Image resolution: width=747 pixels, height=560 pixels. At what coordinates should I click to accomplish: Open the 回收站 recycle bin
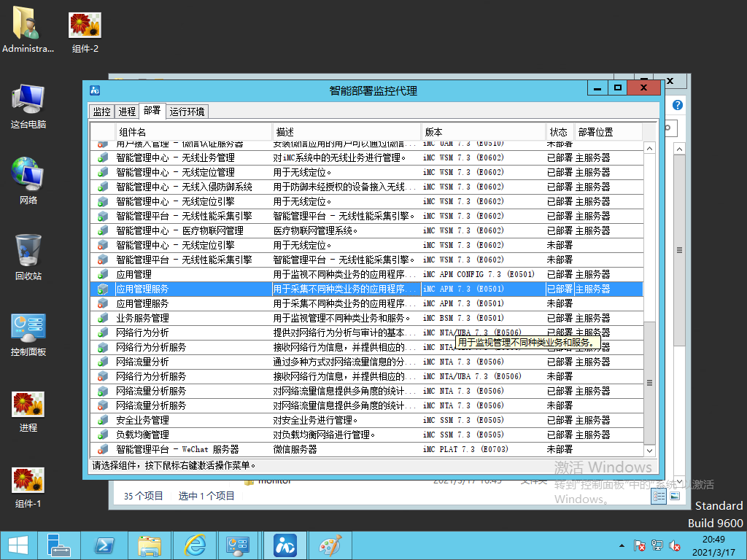[x=28, y=257]
